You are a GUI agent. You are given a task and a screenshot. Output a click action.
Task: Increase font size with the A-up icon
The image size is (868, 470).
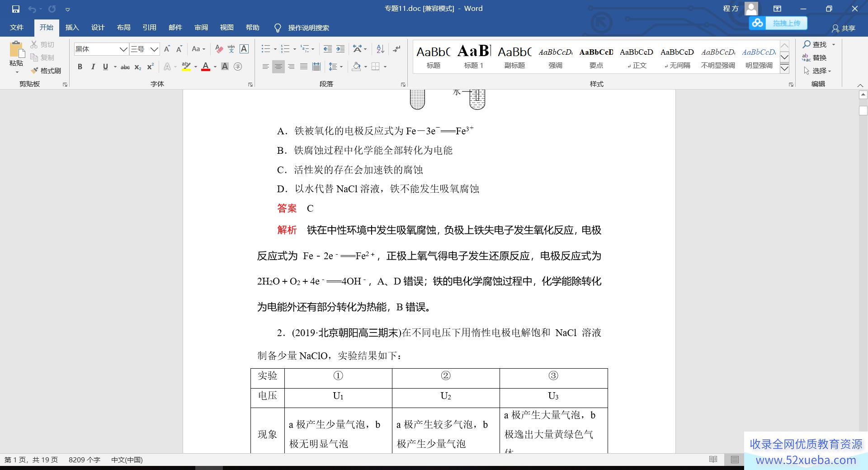point(167,49)
